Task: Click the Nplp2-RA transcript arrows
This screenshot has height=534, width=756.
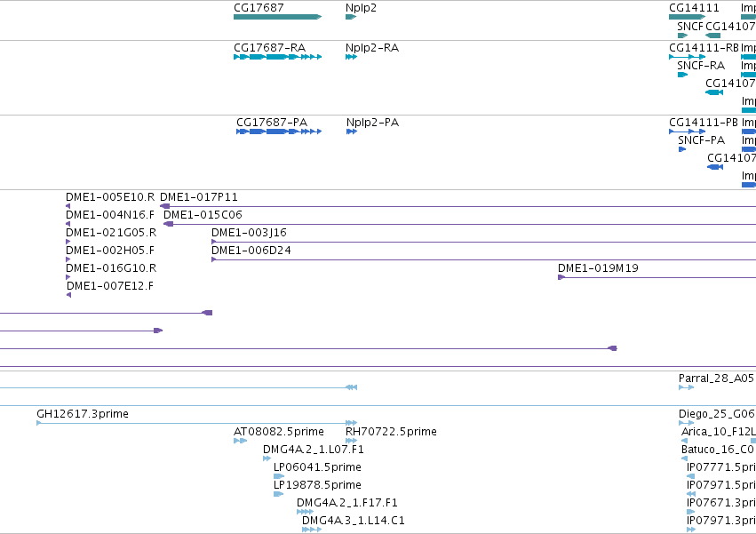Action: point(351,57)
